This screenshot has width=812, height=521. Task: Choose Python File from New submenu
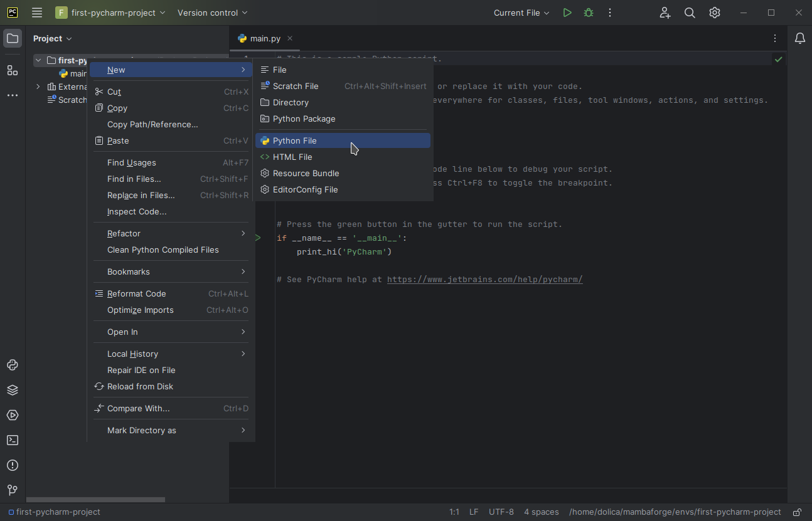click(343, 140)
